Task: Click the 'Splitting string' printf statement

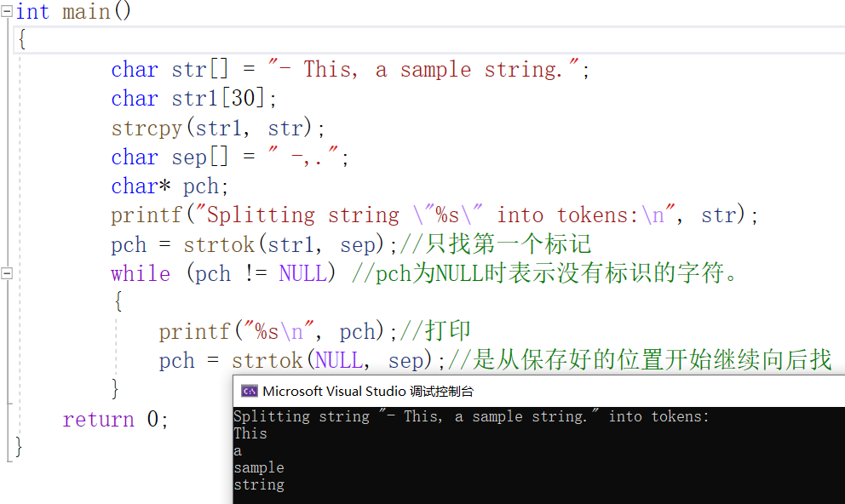Action: coord(434,215)
